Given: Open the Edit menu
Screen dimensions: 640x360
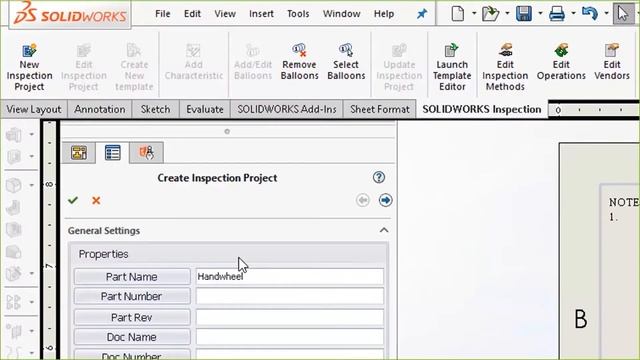Looking at the screenshot, I should point(192,14).
